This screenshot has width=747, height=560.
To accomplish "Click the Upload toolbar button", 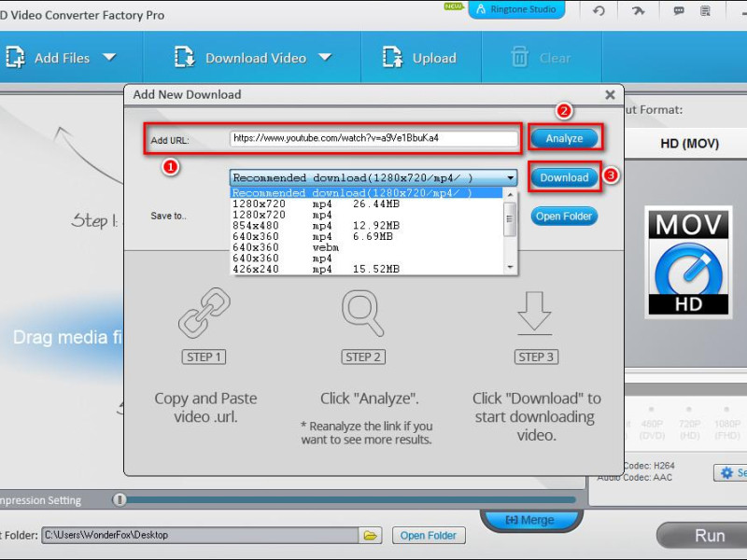I will pyautogui.click(x=419, y=58).
